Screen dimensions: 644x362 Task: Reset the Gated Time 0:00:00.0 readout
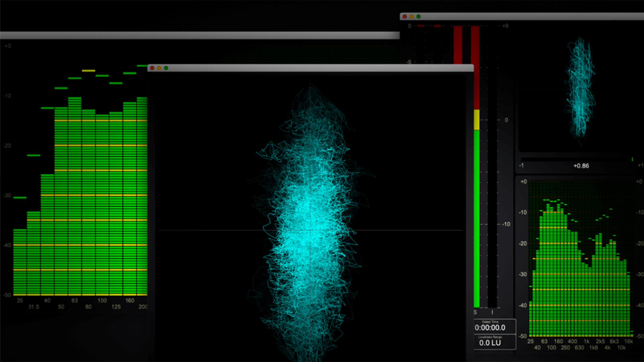coord(490,327)
